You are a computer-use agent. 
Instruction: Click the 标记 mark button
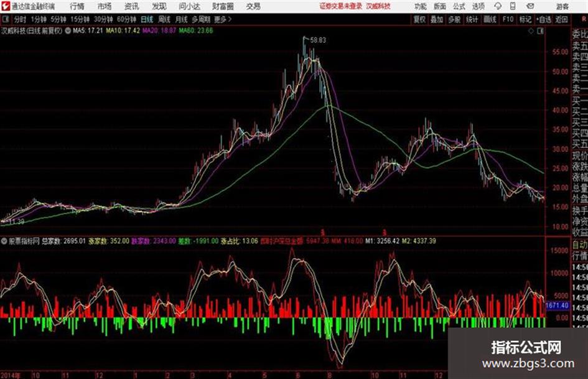525,19
